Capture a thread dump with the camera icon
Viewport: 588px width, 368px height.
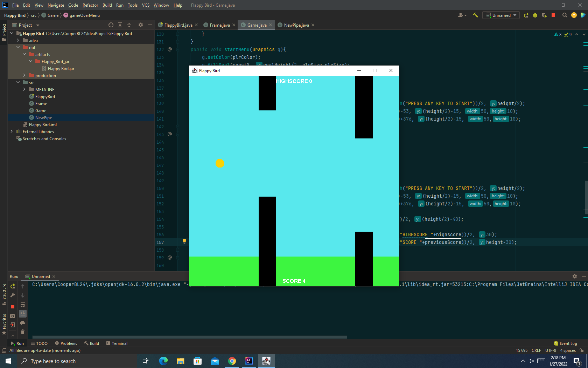coord(13,315)
